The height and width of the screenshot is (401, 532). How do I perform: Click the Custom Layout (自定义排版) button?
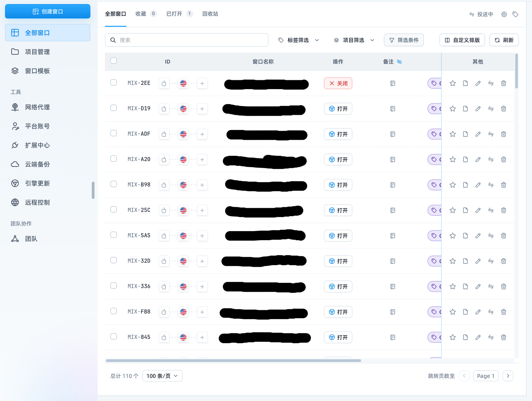[x=462, y=40]
